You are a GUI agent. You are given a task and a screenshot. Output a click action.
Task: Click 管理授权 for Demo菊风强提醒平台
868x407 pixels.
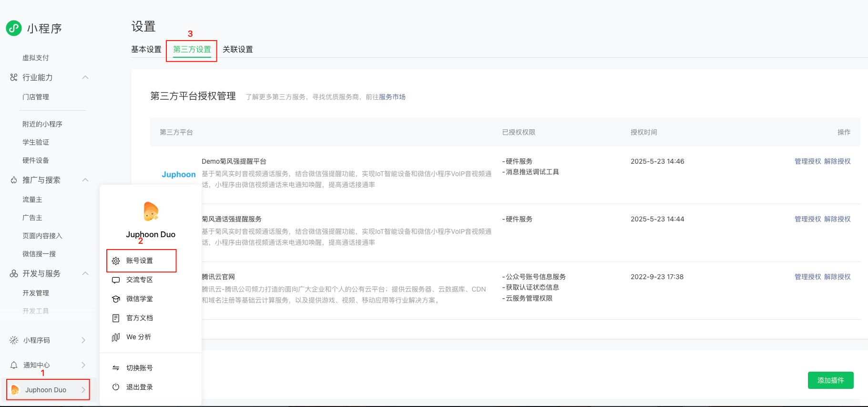pos(808,161)
